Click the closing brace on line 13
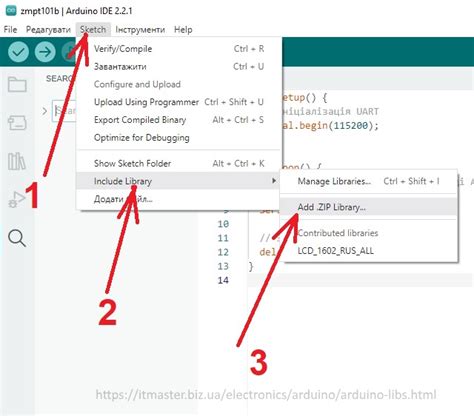 (251, 266)
